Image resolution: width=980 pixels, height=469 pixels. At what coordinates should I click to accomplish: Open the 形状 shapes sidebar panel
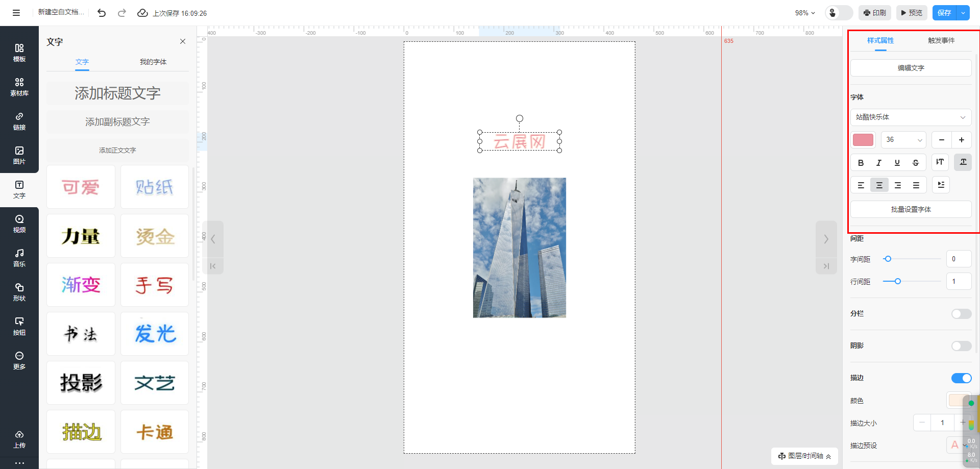click(19, 292)
